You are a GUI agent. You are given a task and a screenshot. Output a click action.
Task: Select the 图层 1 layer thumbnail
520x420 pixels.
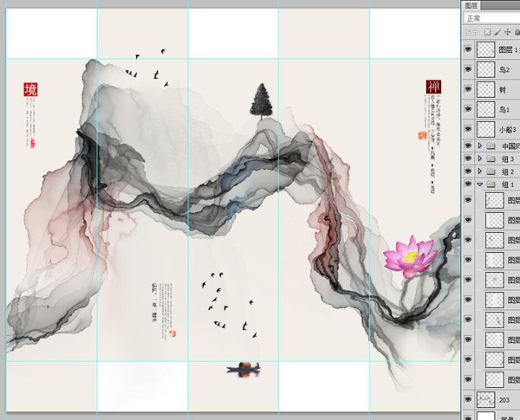(x=486, y=49)
